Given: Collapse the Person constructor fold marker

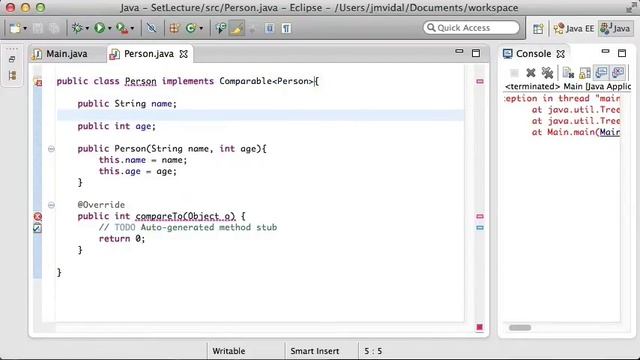Looking at the screenshot, I should click(x=51, y=149).
